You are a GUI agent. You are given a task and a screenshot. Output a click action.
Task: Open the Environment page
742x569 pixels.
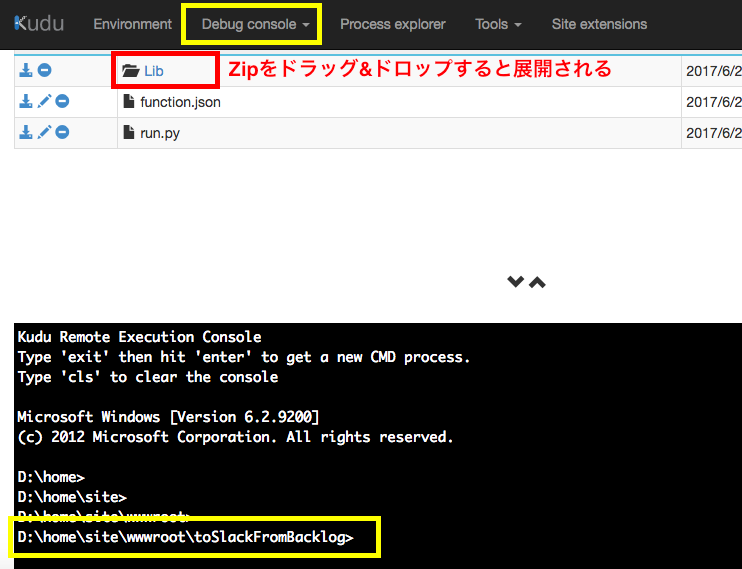(x=132, y=24)
